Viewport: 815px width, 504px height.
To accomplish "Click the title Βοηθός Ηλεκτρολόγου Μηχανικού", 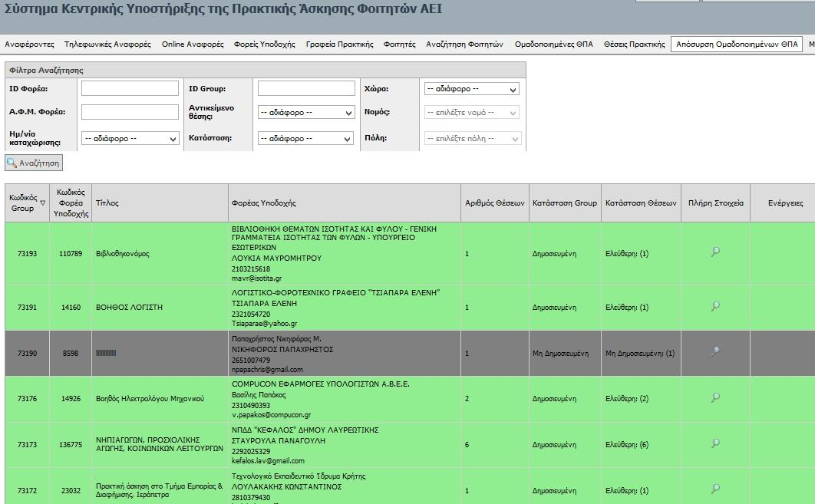I will (150, 399).
